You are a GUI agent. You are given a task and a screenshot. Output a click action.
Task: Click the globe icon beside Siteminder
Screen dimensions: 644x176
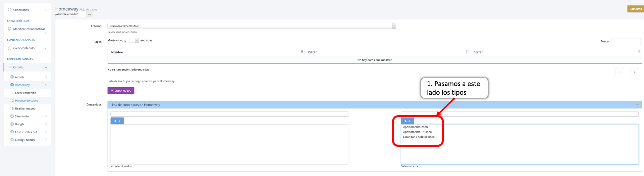coord(12,116)
